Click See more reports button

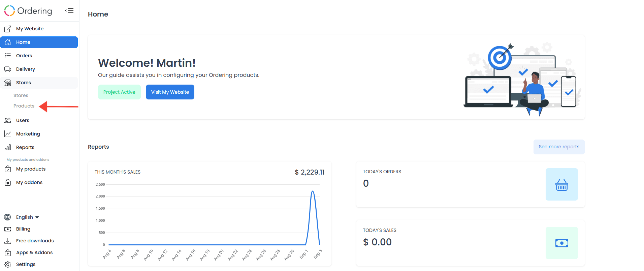559,147
